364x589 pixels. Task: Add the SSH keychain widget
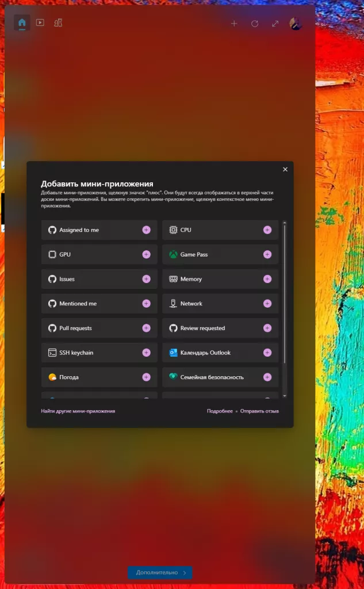[146, 353]
